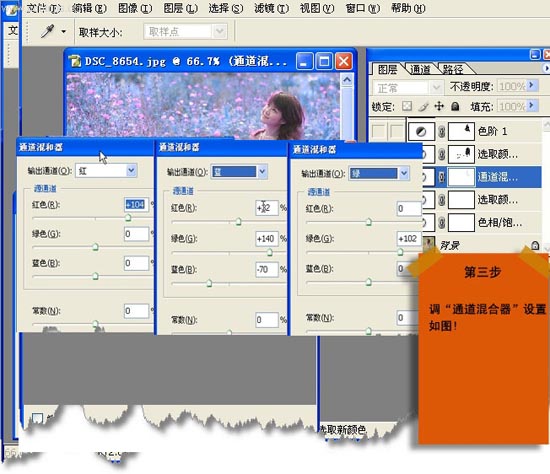Screen dimensions: 550x474
Task: Toggle lock transparent pixels icon
Action: coord(407,106)
